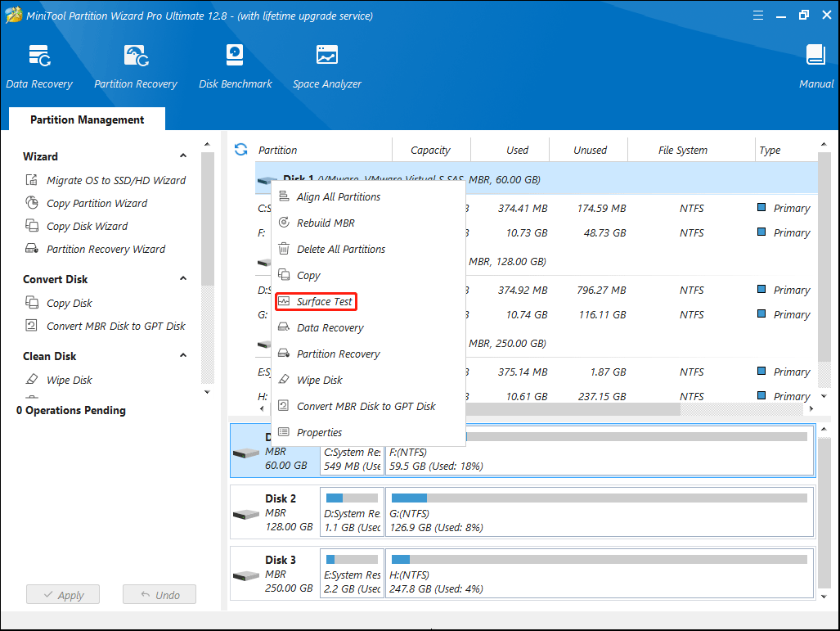Click Copy Partition Wizard icon

click(x=32, y=203)
